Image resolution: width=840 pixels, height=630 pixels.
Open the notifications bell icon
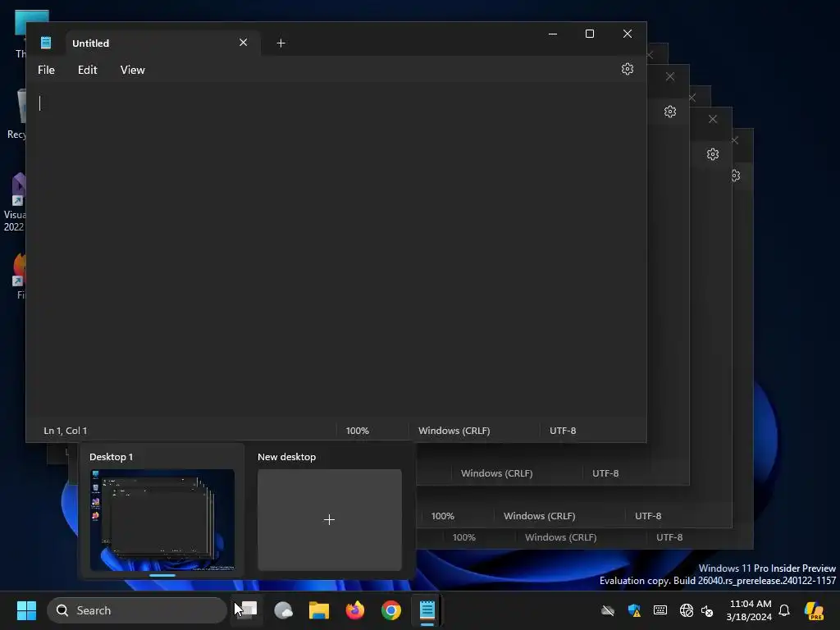pyautogui.click(x=784, y=610)
